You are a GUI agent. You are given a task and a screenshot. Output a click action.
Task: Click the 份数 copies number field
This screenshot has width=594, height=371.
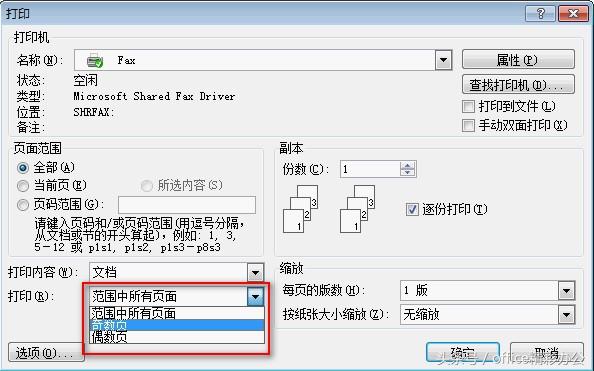[370, 169]
